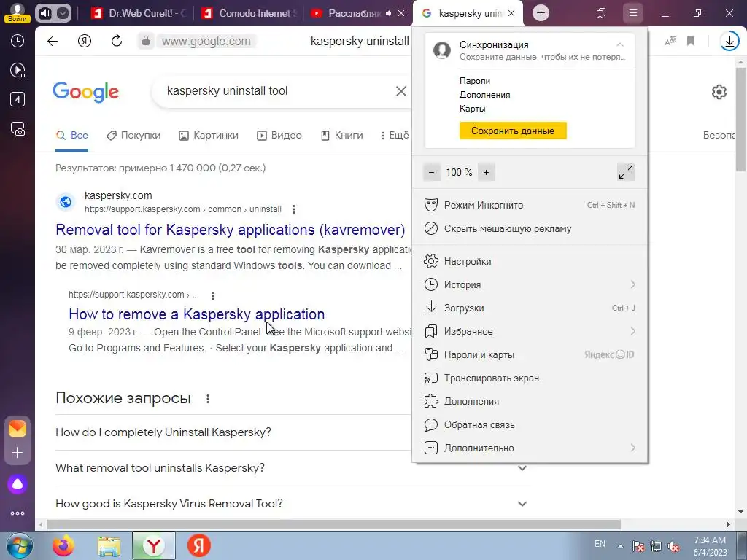
Task: Open How to remove a Kaspersky application link
Action: click(197, 314)
